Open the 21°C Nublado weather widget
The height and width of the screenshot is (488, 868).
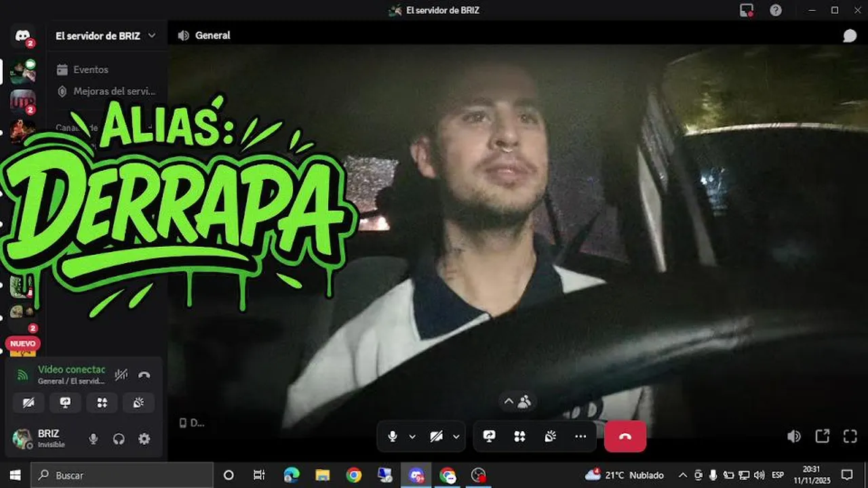(625, 475)
